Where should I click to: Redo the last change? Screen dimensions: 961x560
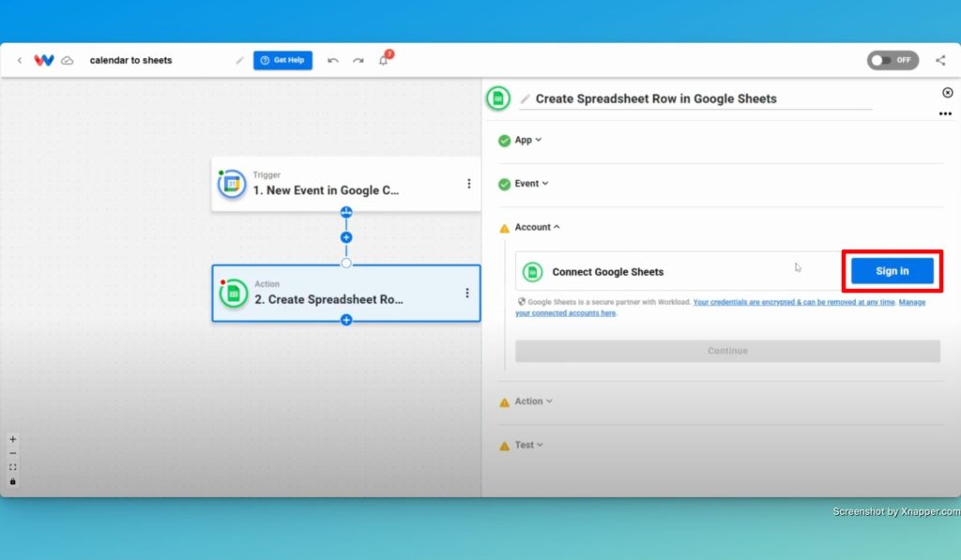pyautogui.click(x=358, y=61)
